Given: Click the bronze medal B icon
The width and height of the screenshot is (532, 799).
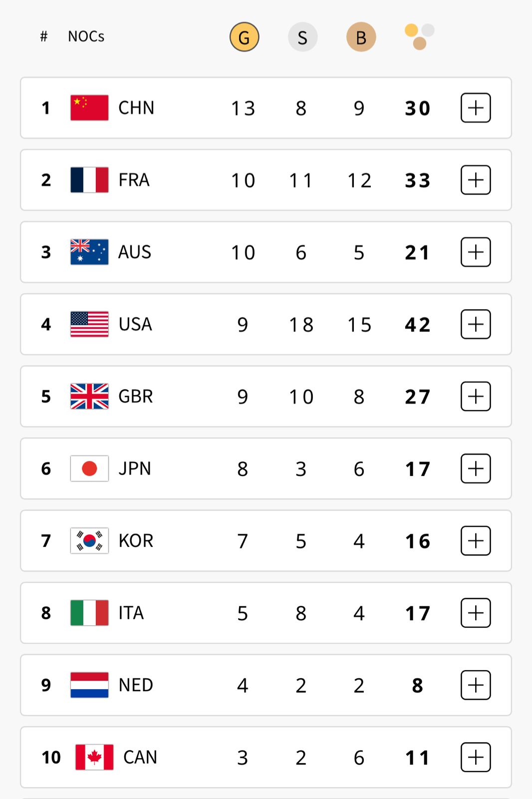Looking at the screenshot, I should [361, 37].
